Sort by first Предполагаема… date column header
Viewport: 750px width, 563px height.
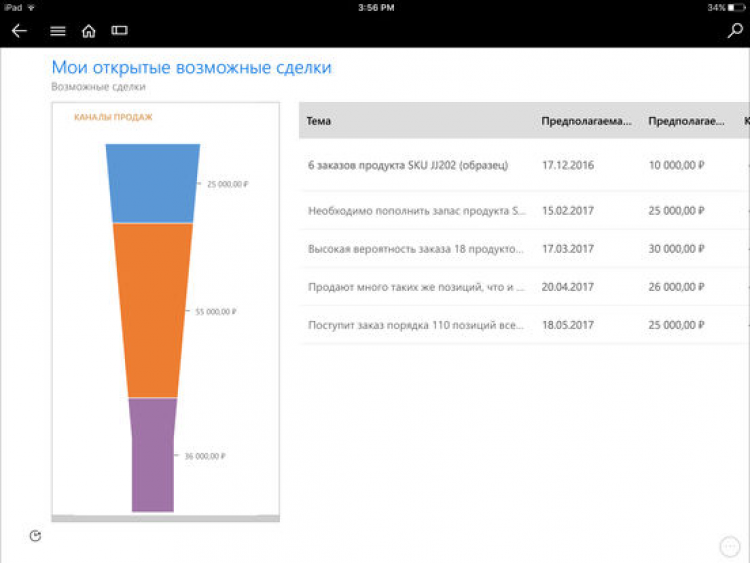(586, 121)
